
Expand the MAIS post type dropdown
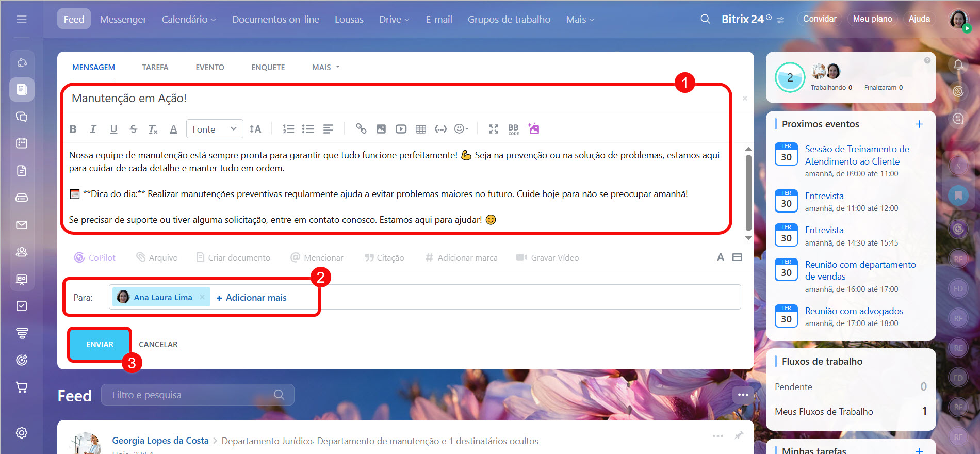[x=325, y=68]
